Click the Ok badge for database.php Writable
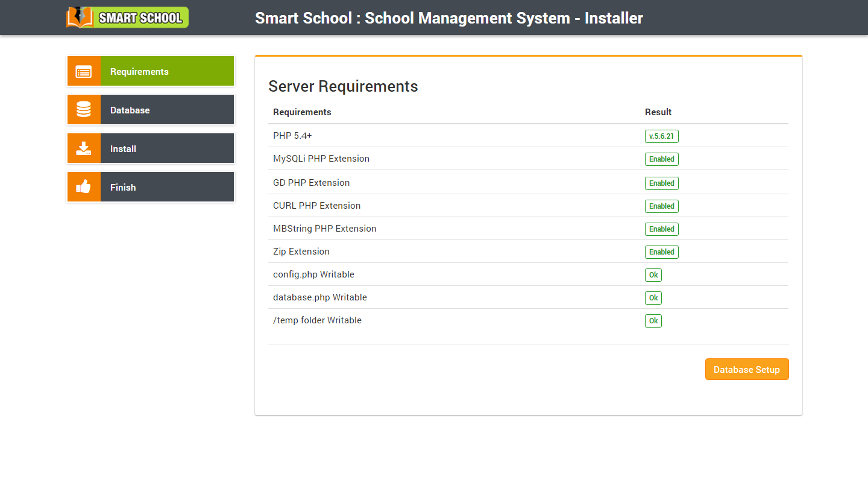The image size is (868, 485). (x=653, y=297)
